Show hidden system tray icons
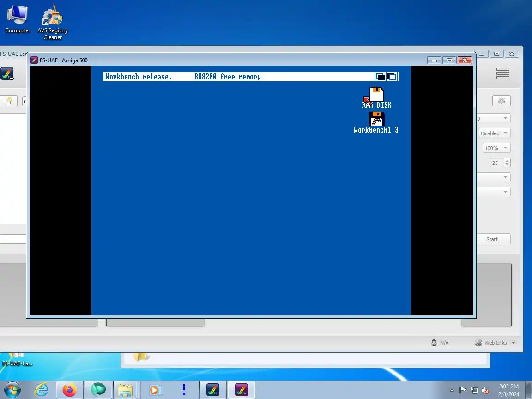The height and width of the screenshot is (399, 532). [452, 390]
